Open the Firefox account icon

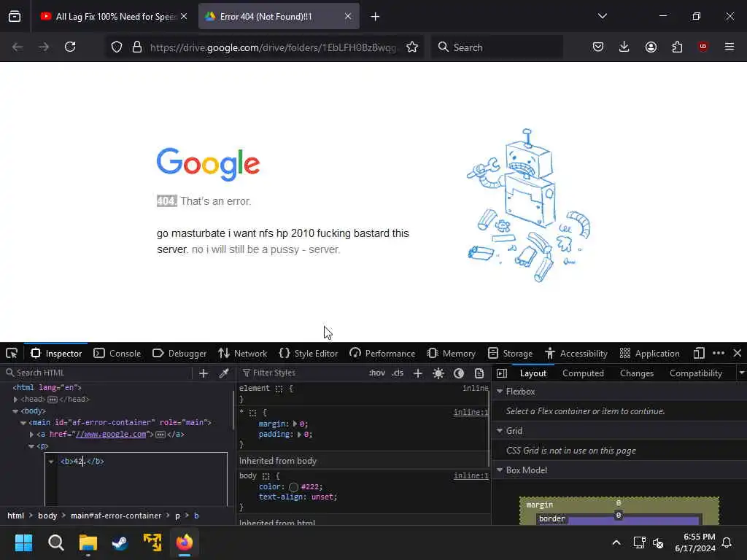click(x=651, y=47)
